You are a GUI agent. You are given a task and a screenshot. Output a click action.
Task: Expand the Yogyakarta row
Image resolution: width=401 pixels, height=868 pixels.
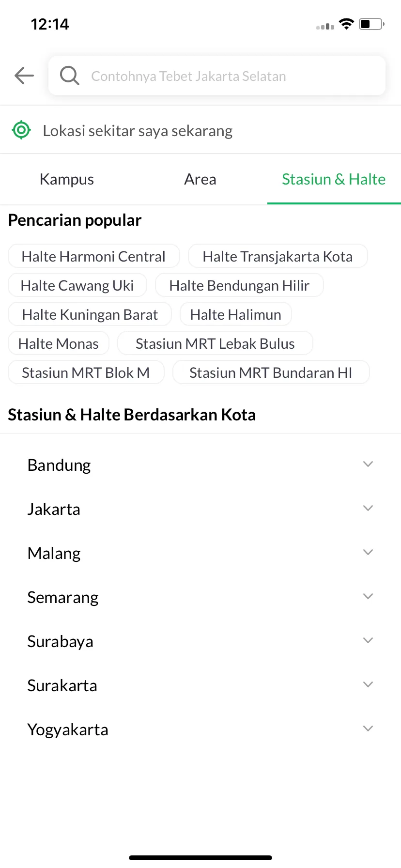(200, 729)
